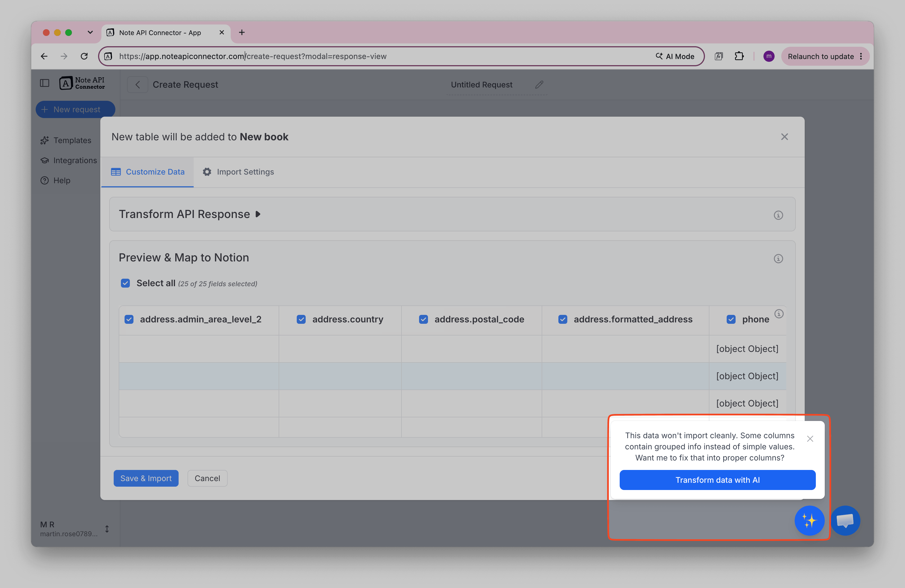Open a new browser tab
Screen dimensions: 905x588
pos(242,32)
